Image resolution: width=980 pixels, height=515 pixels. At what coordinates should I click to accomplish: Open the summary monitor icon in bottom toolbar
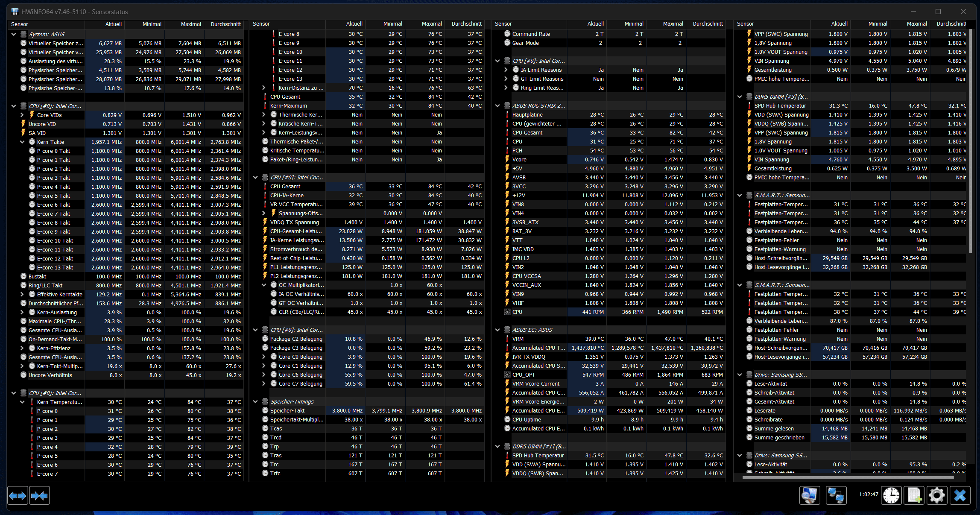809,495
